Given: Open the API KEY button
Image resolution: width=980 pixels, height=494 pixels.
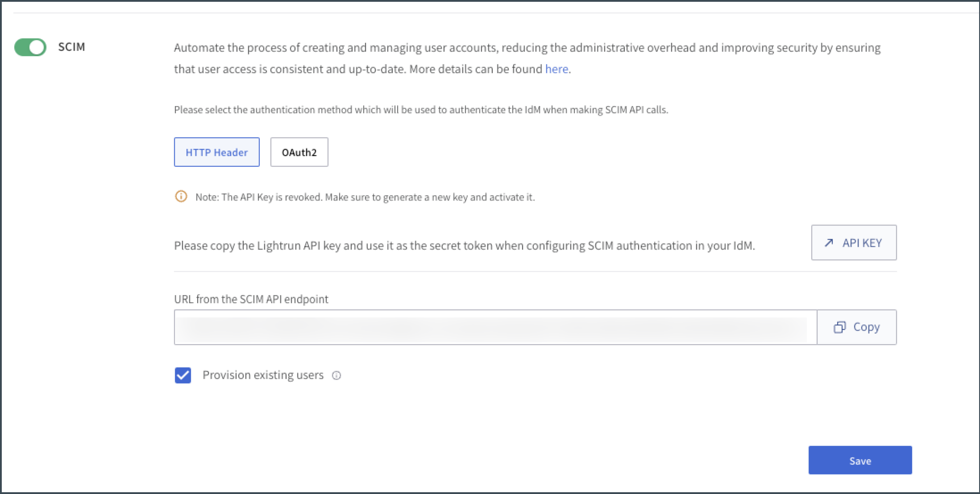Looking at the screenshot, I should coord(854,243).
